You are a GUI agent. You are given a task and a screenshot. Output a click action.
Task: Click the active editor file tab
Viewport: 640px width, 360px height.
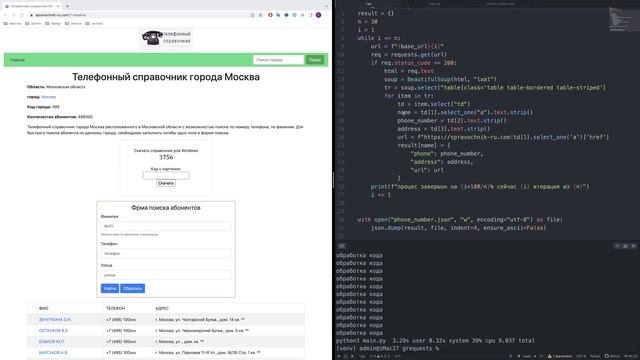point(368,4)
